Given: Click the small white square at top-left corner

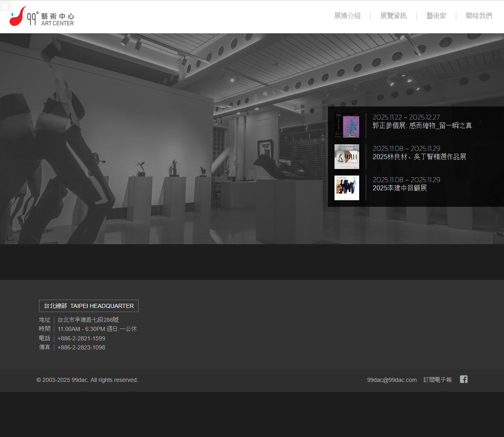Looking at the screenshot, I should coord(5,6).
